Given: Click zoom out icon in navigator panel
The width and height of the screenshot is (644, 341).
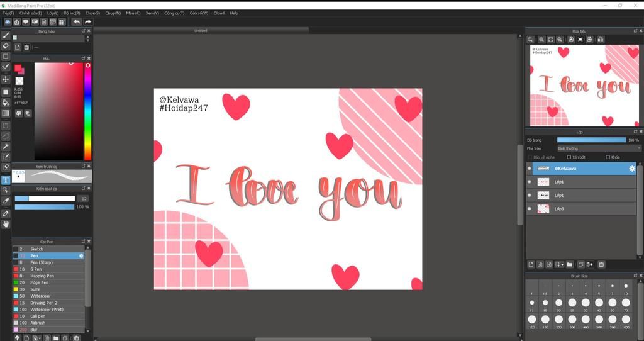Looking at the screenshot, I should click(x=559, y=40).
